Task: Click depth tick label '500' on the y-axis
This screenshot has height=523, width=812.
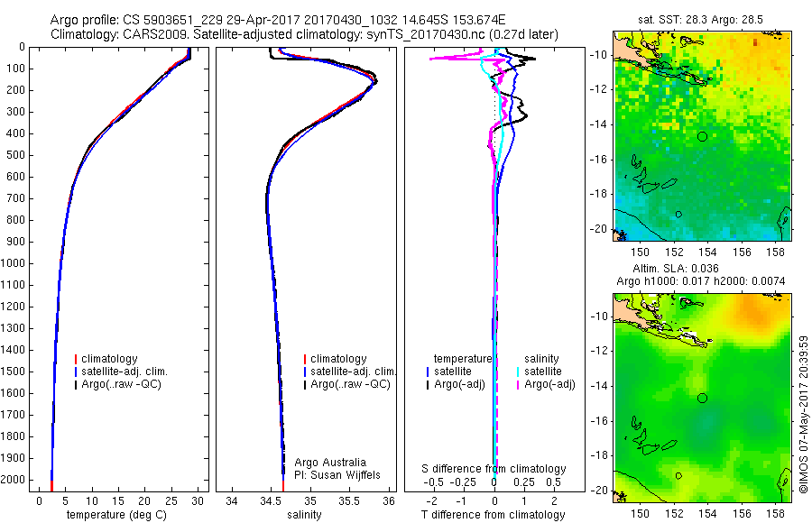Action: [17, 155]
